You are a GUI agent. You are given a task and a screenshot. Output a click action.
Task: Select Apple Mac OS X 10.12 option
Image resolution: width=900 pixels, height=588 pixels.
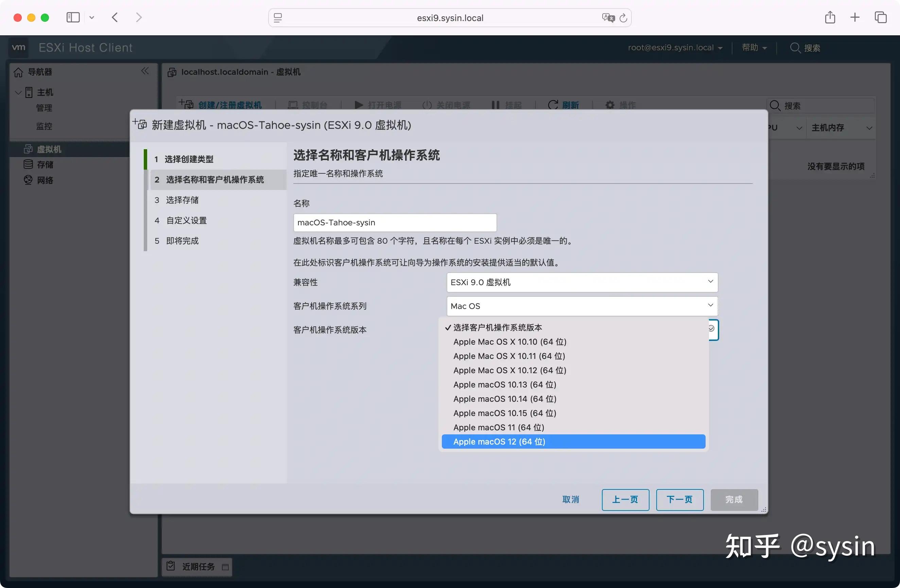coord(509,370)
